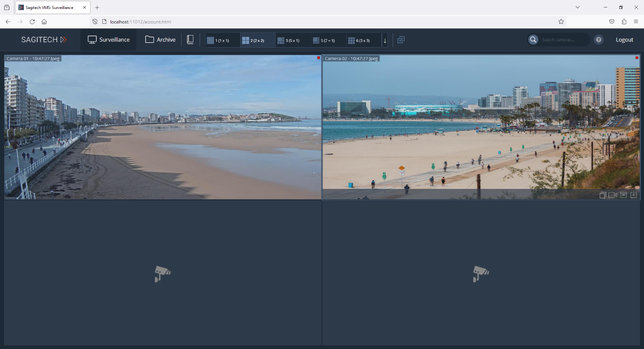The image size is (644, 349).
Task: Switch to the Archive tab
Action: tap(160, 40)
